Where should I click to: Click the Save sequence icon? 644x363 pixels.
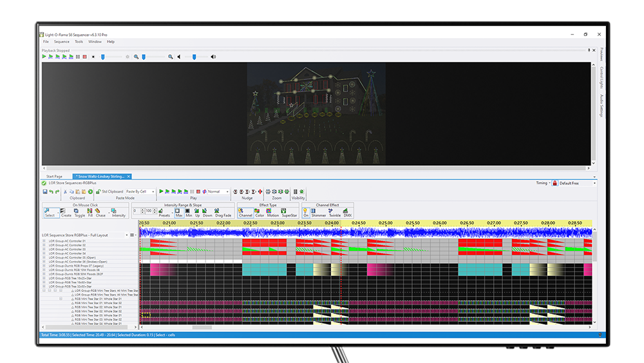pos(44,191)
